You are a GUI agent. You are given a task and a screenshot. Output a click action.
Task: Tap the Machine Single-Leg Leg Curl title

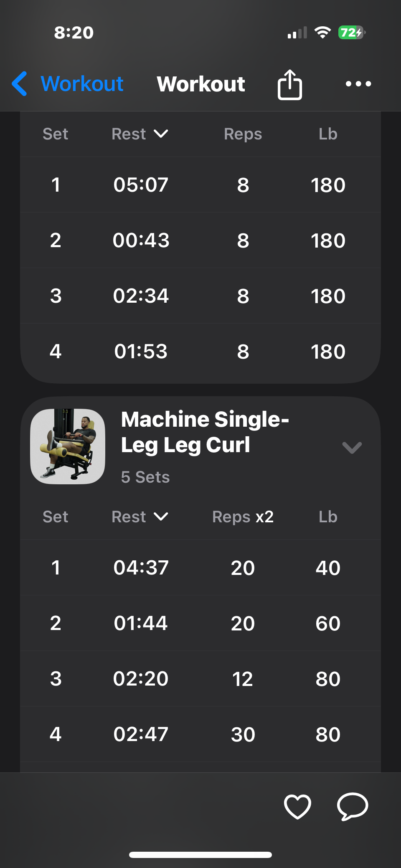[x=205, y=432]
